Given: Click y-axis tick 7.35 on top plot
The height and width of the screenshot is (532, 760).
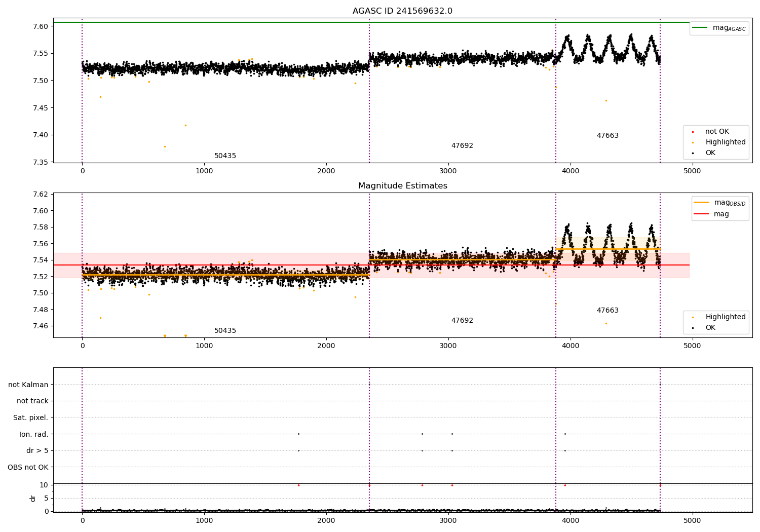Looking at the screenshot, I should 41,162.
